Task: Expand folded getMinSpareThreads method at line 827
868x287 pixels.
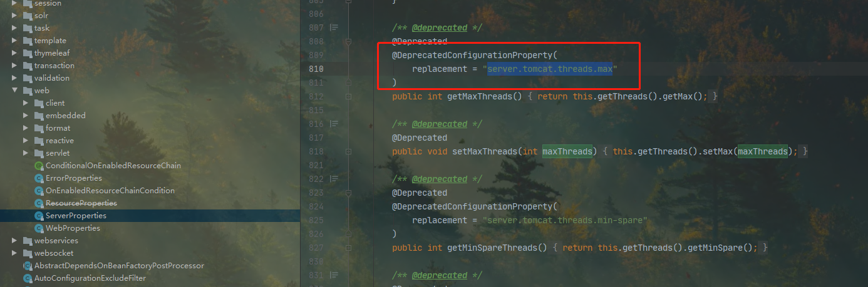Action: 349,248
